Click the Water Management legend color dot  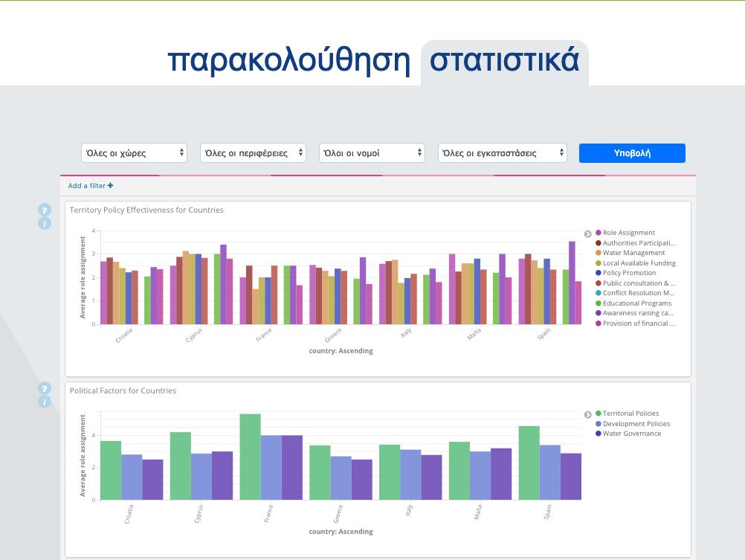(599, 253)
